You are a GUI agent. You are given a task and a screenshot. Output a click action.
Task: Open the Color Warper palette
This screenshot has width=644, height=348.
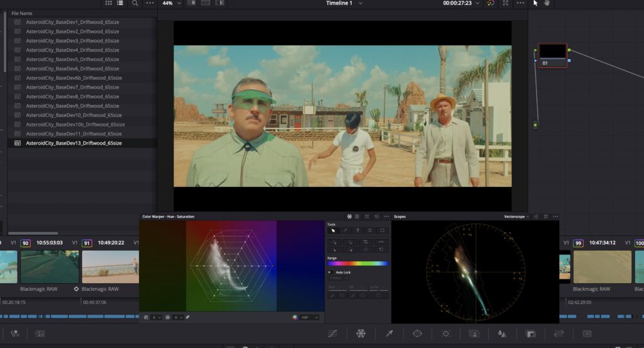[361, 334]
